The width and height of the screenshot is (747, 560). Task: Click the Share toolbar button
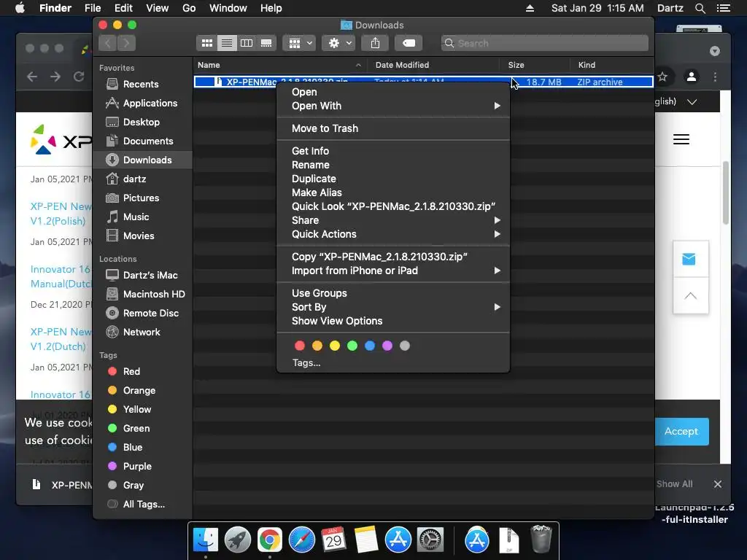tap(376, 43)
